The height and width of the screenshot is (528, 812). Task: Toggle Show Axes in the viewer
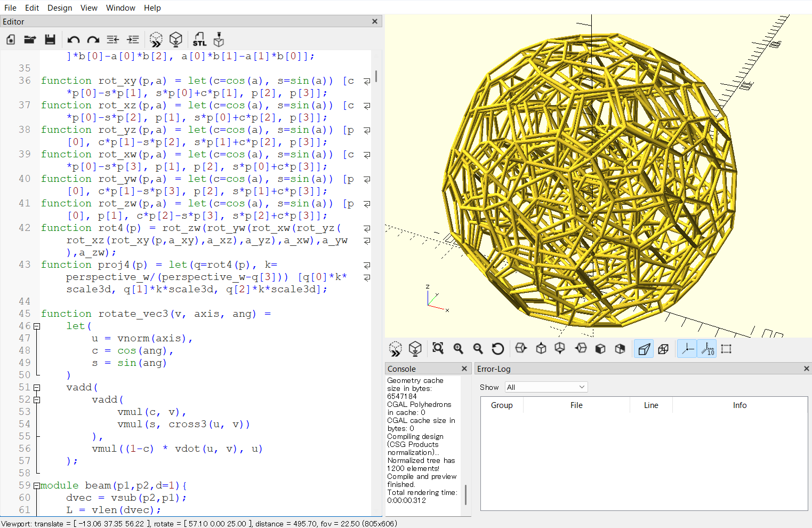click(x=687, y=349)
